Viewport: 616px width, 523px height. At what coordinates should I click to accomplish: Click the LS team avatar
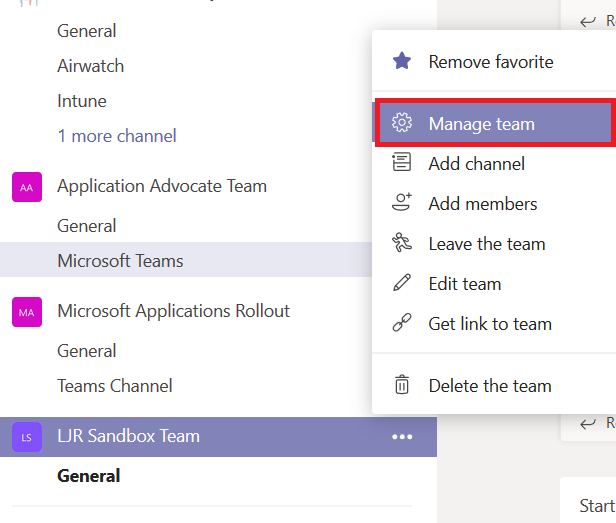pos(27,437)
